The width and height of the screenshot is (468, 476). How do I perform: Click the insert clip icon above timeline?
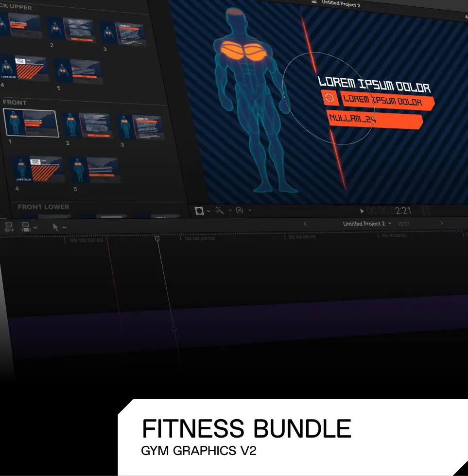(x=9, y=227)
